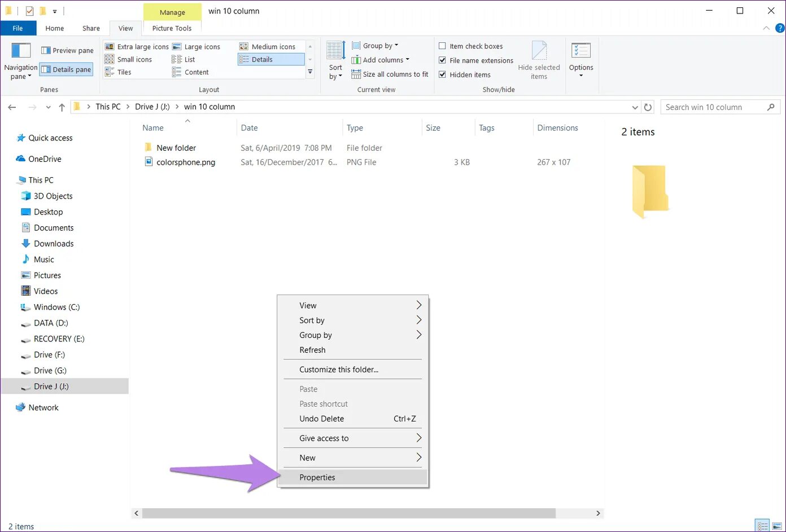Select 3D Objects in the sidebar
Viewport: 786px width, 532px height.
[x=53, y=196]
